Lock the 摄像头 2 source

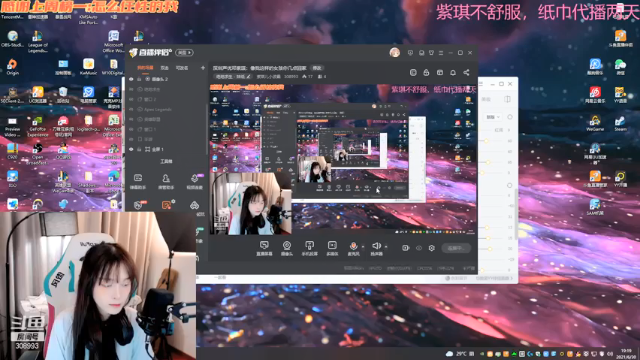(139, 79)
